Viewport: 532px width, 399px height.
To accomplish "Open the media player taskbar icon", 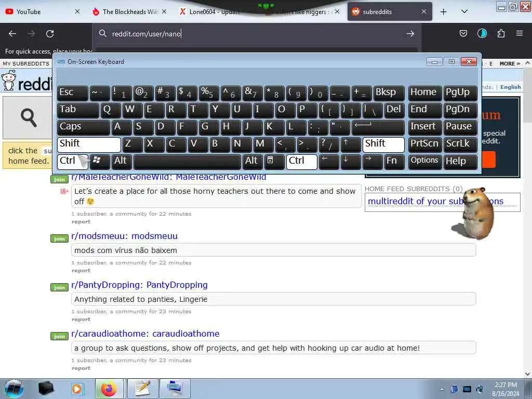I will tap(77, 389).
